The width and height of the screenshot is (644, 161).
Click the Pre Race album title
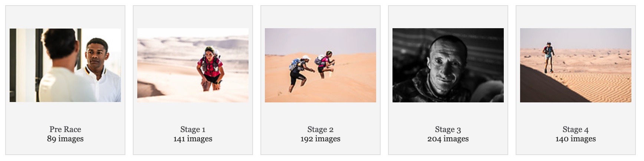[x=65, y=129]
